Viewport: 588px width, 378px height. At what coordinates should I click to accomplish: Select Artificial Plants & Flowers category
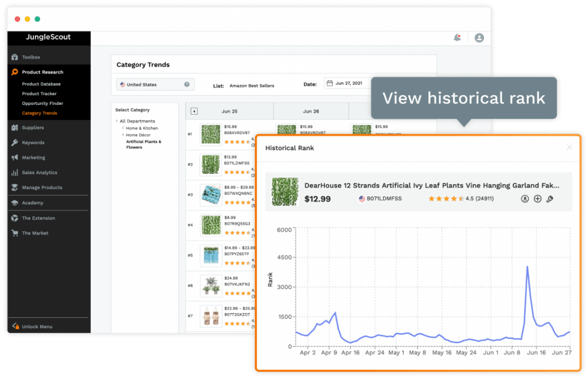pyautogui.click(x=143, y=144)
